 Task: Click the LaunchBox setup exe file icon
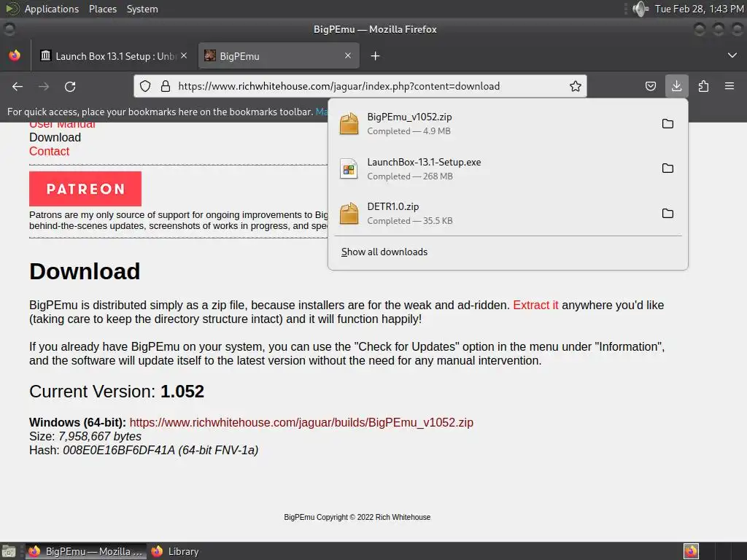click(x=349, y=168)
